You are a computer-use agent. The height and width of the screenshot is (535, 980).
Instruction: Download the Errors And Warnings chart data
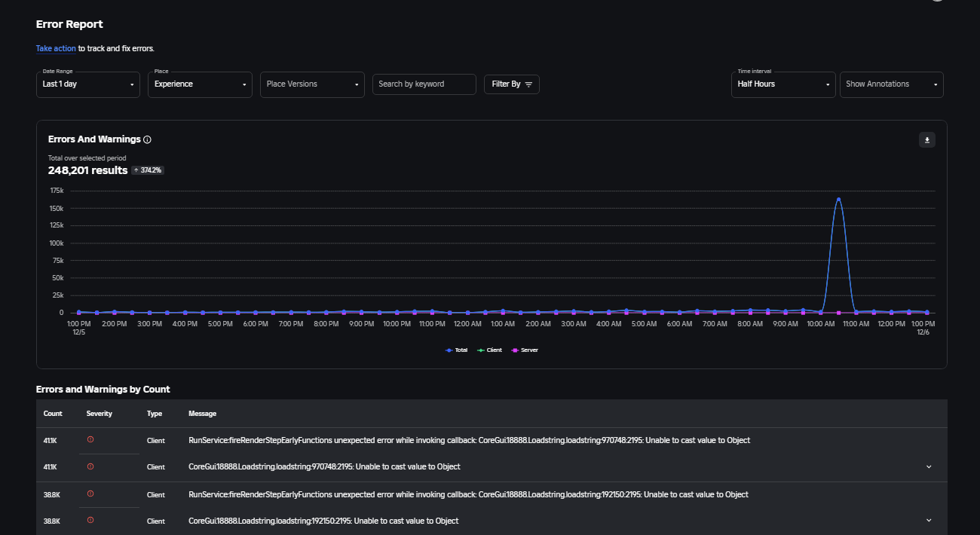click(927, 140)
